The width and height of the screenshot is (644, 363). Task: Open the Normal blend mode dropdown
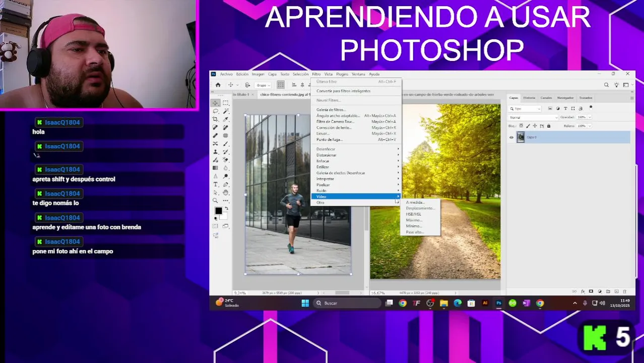[x=533, y=117]
